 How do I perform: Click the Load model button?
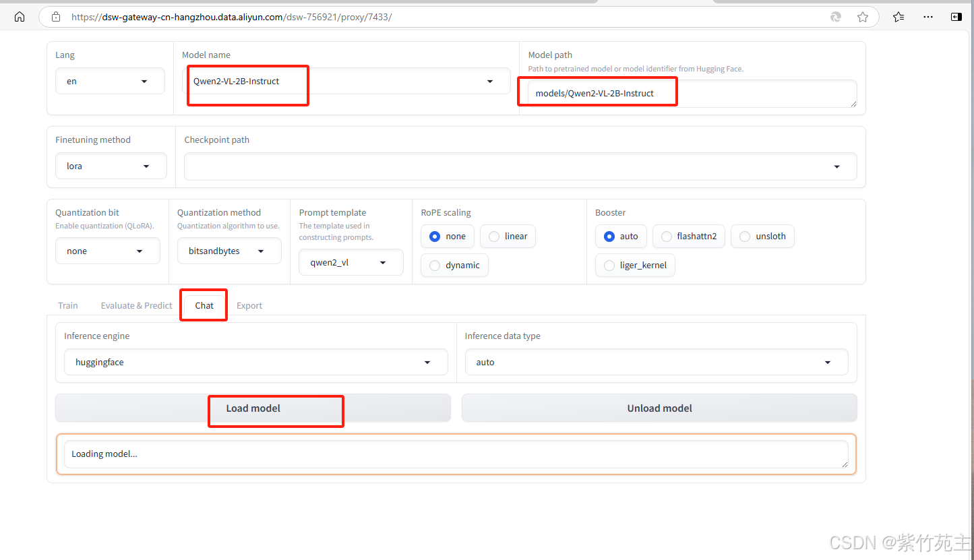click(253, 408)
